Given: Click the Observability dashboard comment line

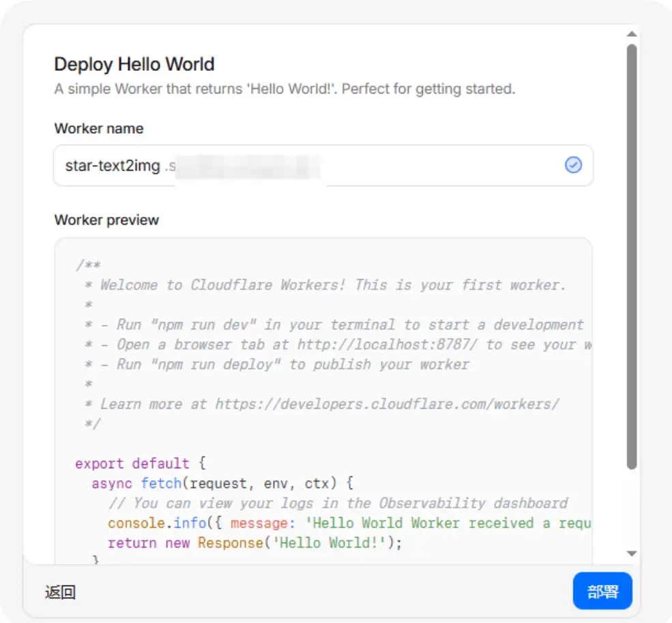Looking at the screenshot, I should pyautogui.click(x=338, y=503).
